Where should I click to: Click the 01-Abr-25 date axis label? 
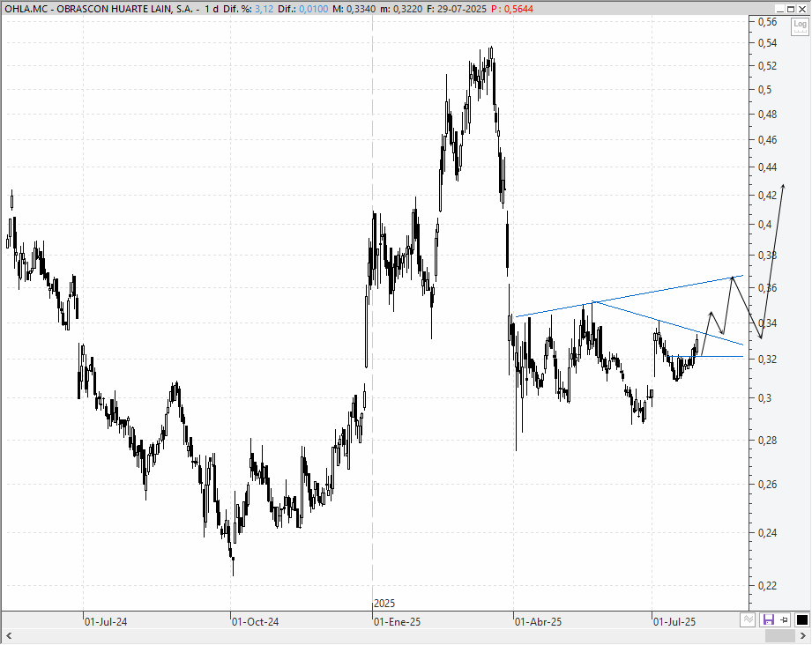tap(538, 622)
